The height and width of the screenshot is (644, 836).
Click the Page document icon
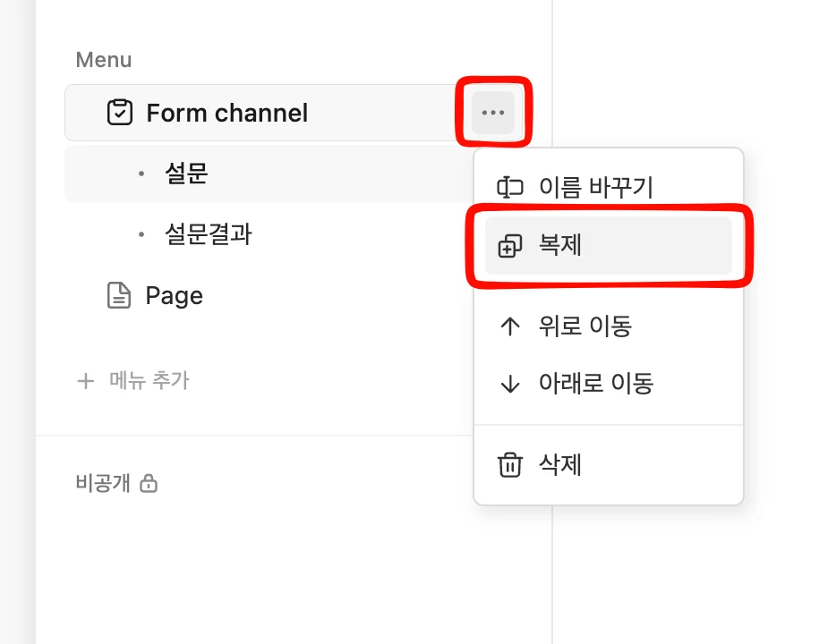coord(119,295)
